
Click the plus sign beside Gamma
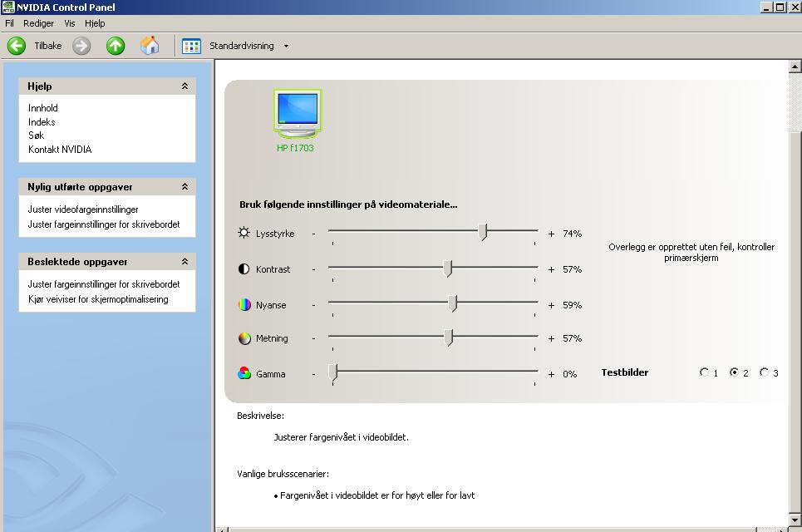click(x=551, y=374)
